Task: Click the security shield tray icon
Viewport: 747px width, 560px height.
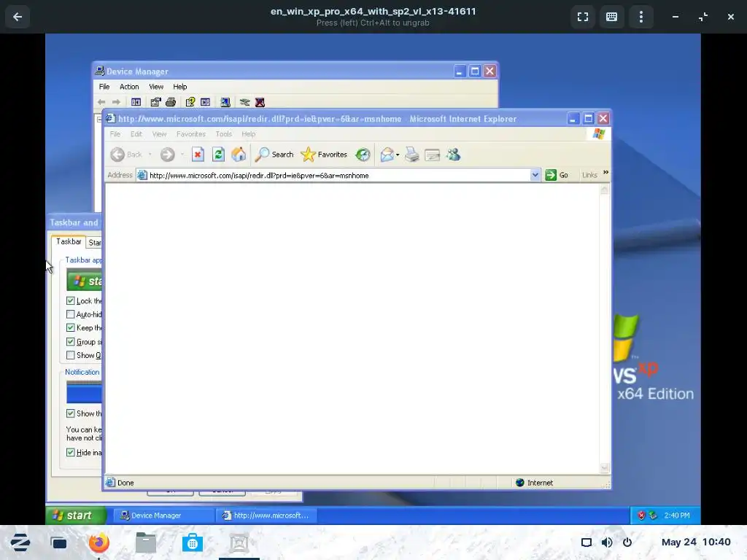Action: point(641,516)
